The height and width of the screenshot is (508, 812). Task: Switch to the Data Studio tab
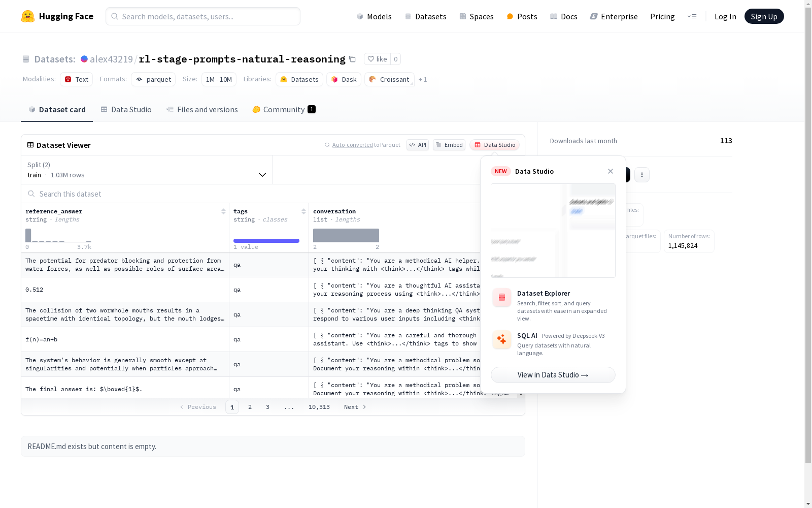[x=126, y=109]
